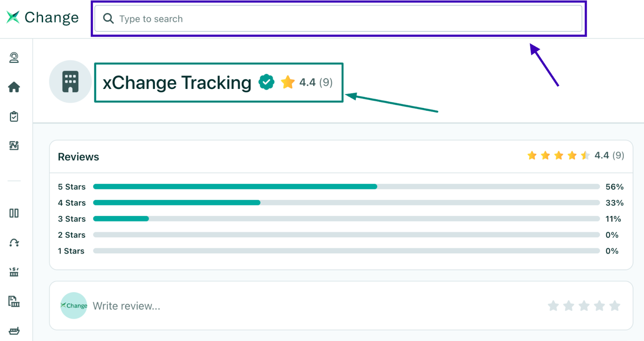Click the xChange logo

[x=42, y=18]
